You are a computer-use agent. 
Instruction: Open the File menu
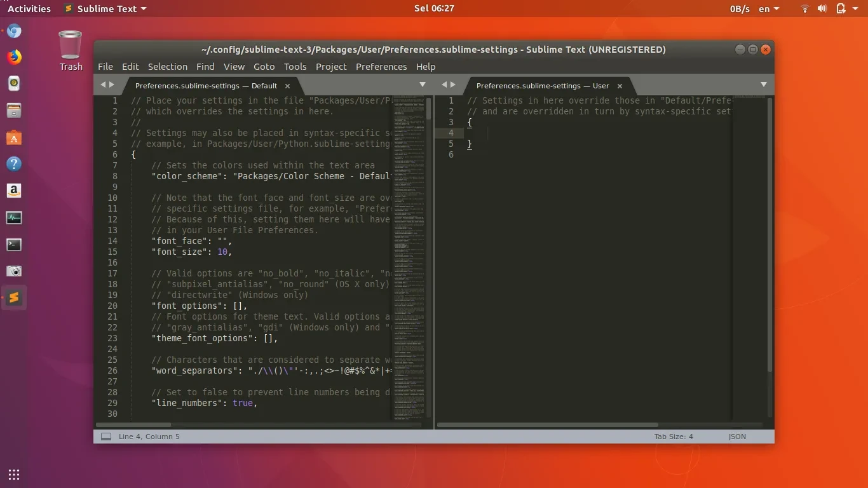click(105, 67)
